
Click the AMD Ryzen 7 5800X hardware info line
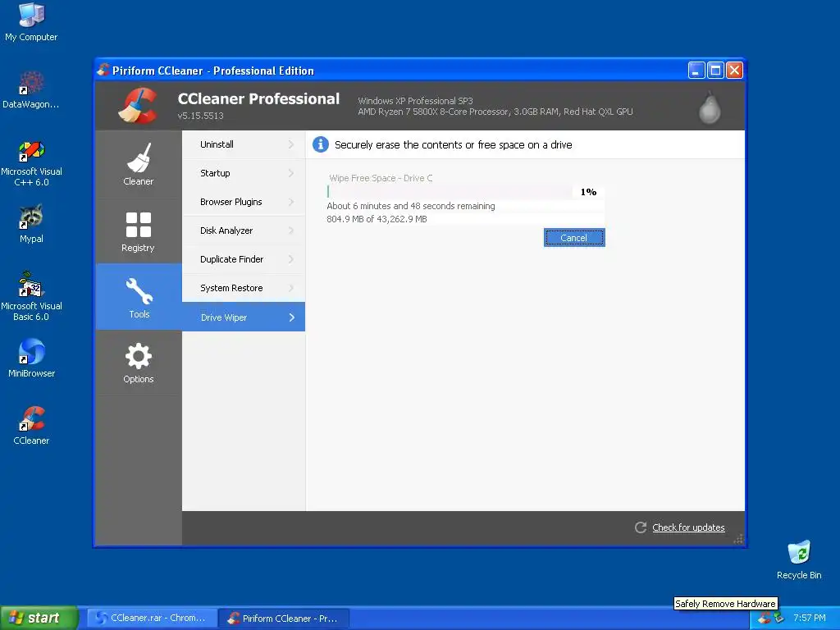[495, 112]
